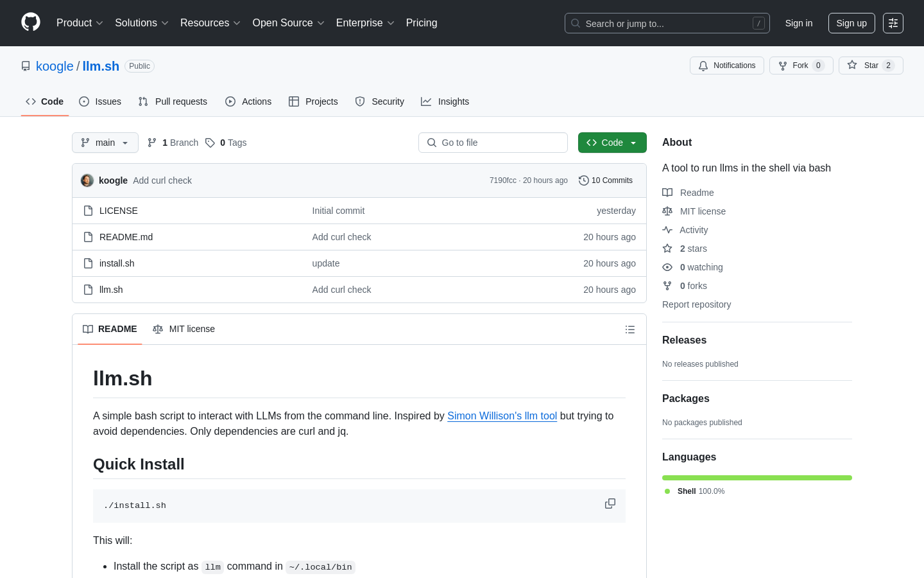Image resolution: width=924 pixels, height=578 pixels.
Task: View the 10 Commits history
Action: click(x=606, y=180)
